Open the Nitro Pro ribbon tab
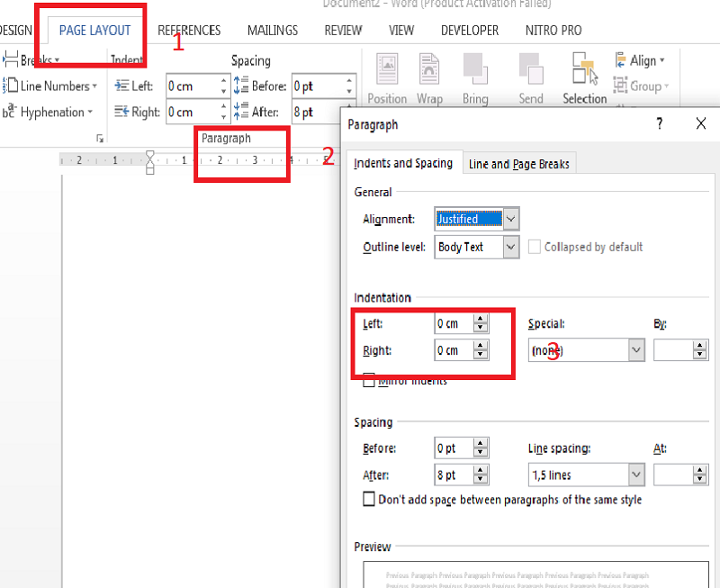Image resolution: width=720 pixels, height=588 pixels. (x=553, y=31)
